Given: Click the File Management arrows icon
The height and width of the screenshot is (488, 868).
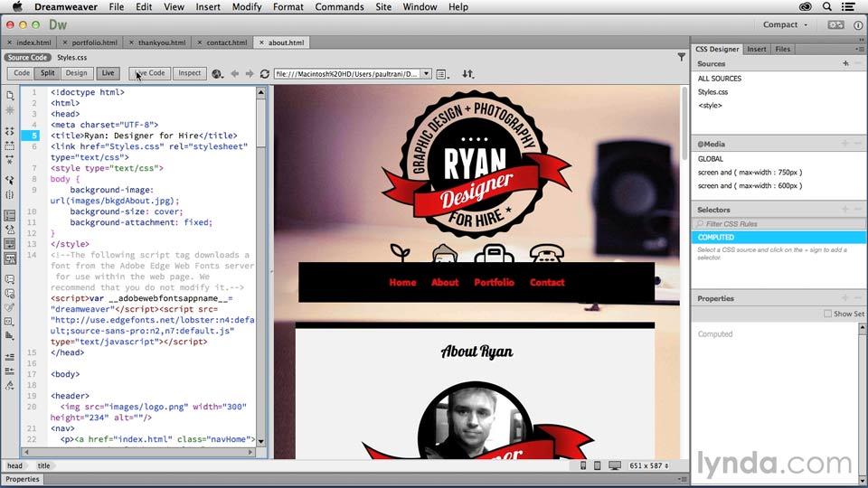Looking at the screenshot, I should click(x=468, y=73).
